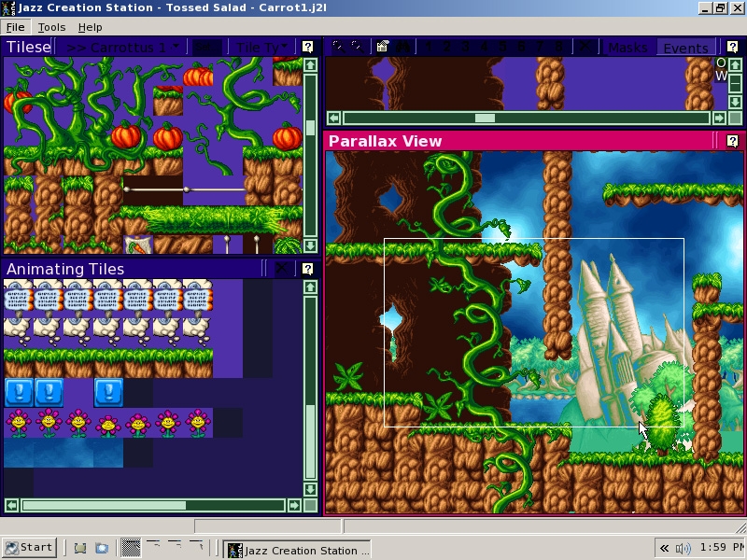747x560 pixels.
Task: Open help for the Parallax View panel
Action: (732, 141)
